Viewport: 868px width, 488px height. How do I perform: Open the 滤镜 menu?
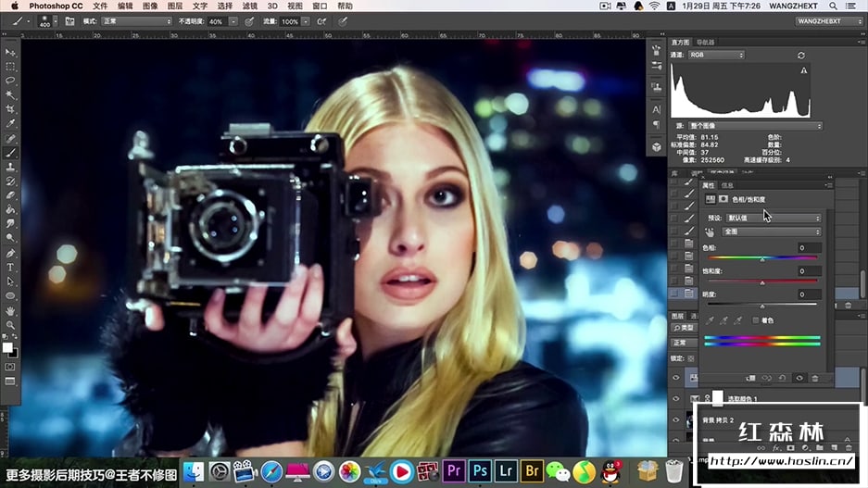pos(250,6)
